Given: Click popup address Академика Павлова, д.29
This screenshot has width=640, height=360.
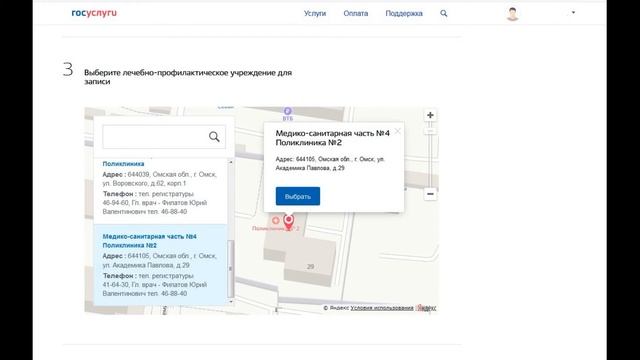Looking at the screenshot, I should pos(310,168).
